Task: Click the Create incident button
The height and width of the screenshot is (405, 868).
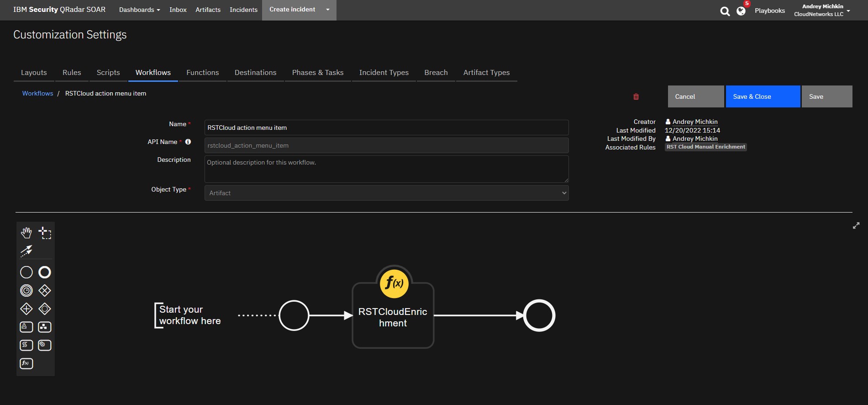Action: point(292,10)
